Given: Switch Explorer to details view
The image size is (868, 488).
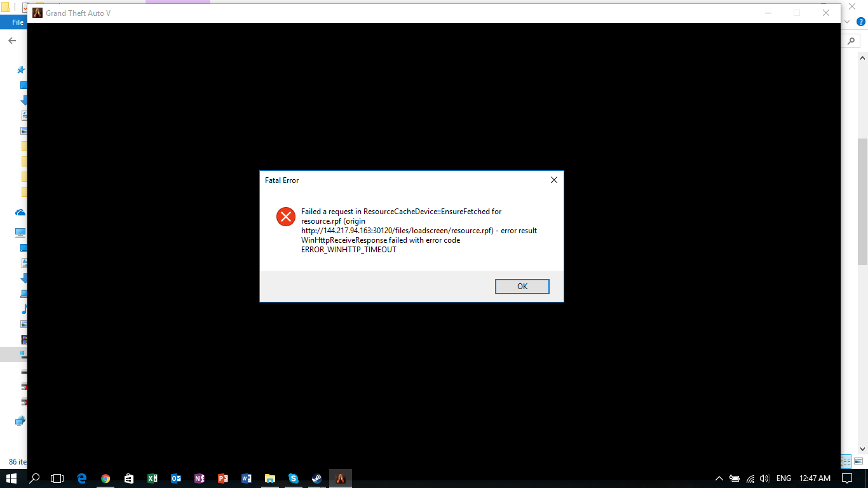Looking at the screenshot, I should tap(846, 462).
